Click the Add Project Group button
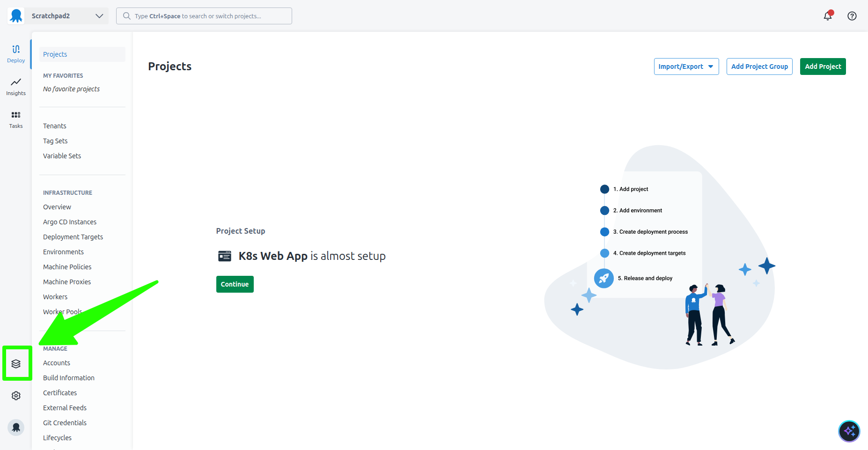This screenshot has height=450, width=868. [x=759, y=66]
